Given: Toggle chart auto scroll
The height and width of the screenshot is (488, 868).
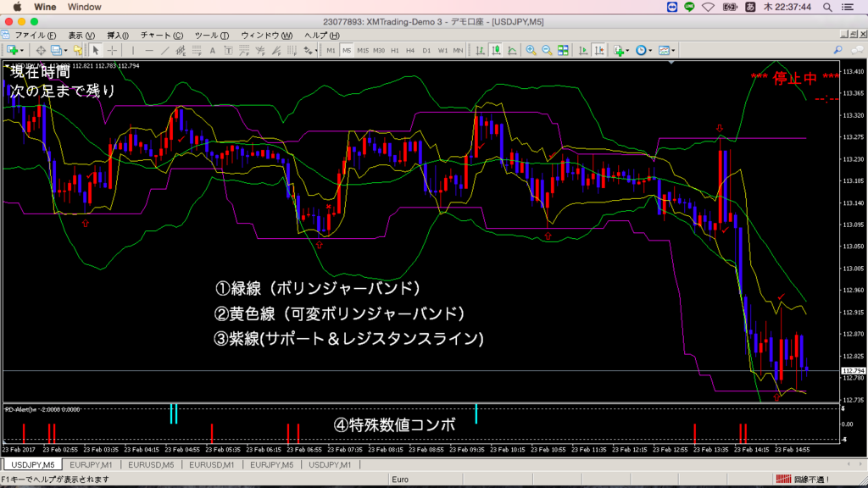Looking at the screenshot, I should pos(583,50).
